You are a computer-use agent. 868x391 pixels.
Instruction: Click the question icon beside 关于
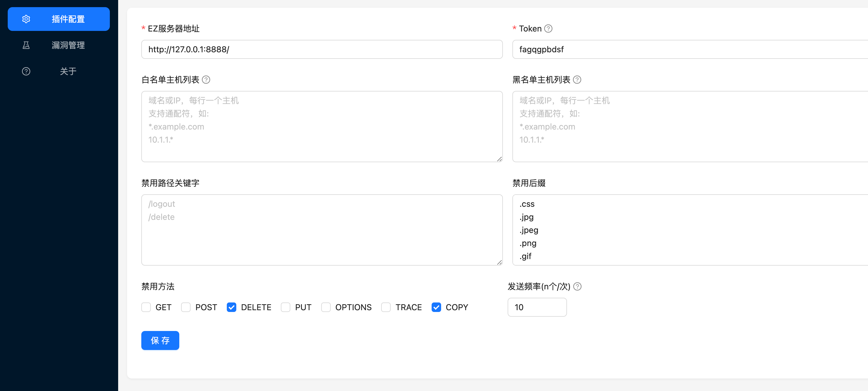pyautogui.click(x=26, y=71)
